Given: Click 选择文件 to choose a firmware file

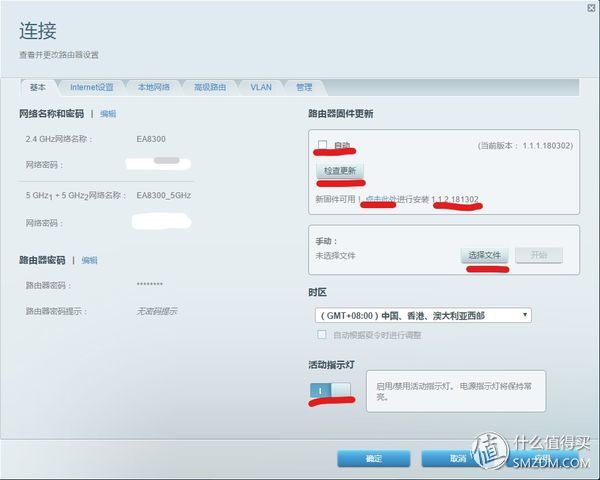Looking at the screenshot, I should pyautogui.click(x=484, y=255).
